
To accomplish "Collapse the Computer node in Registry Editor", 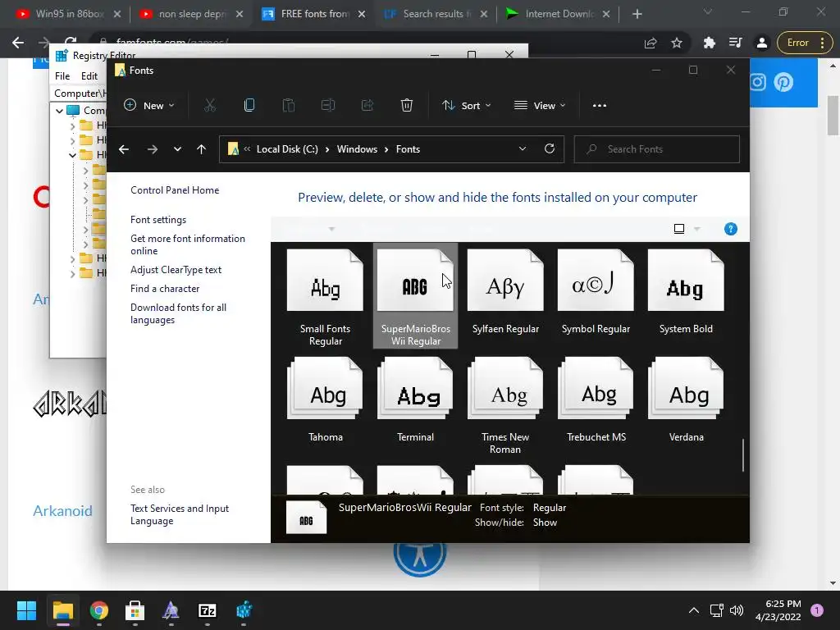I will coord(59,111).
